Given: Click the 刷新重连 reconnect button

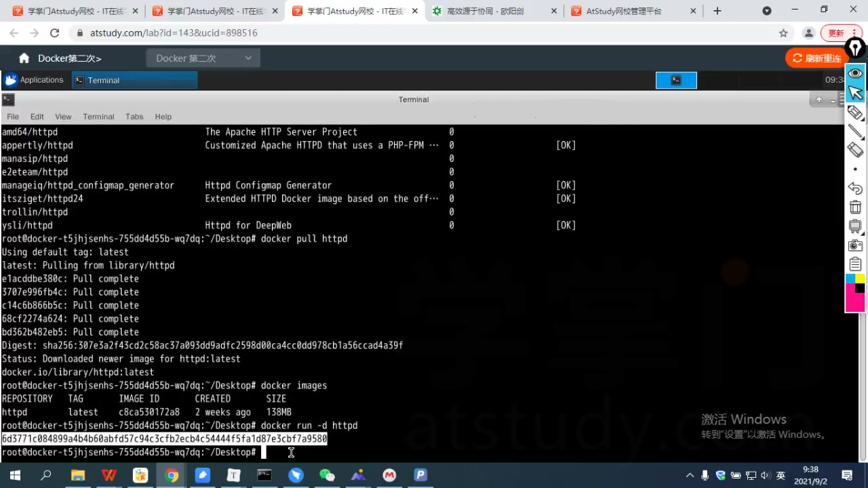Looking at the screenshot, I should tap(816, 58).
